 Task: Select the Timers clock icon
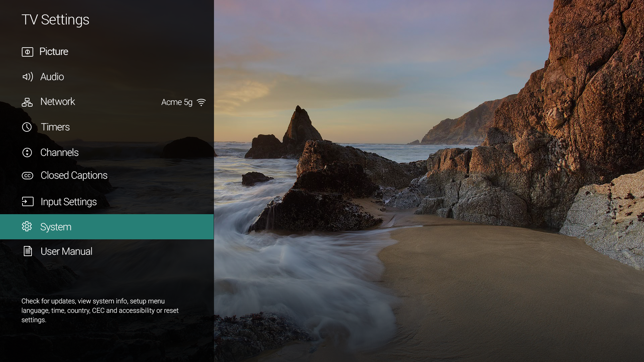click(x=28, y=127)
